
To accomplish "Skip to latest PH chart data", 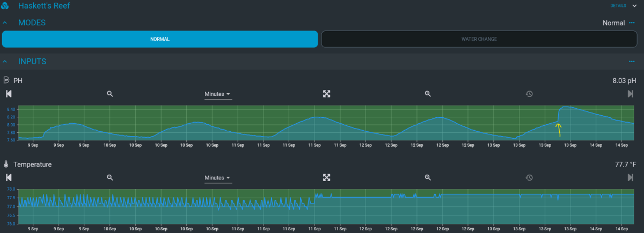I will [631, 94].
